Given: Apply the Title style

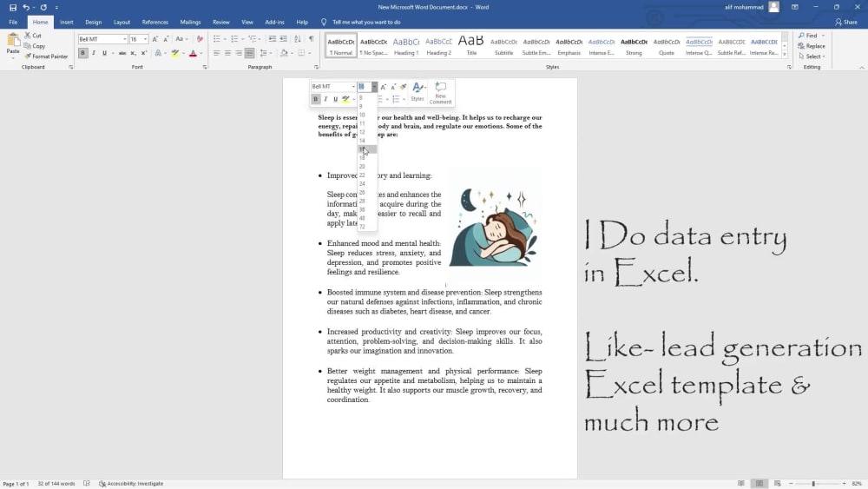Looking at the screenshot, I should pyautogui.click(x=471, y=46).
